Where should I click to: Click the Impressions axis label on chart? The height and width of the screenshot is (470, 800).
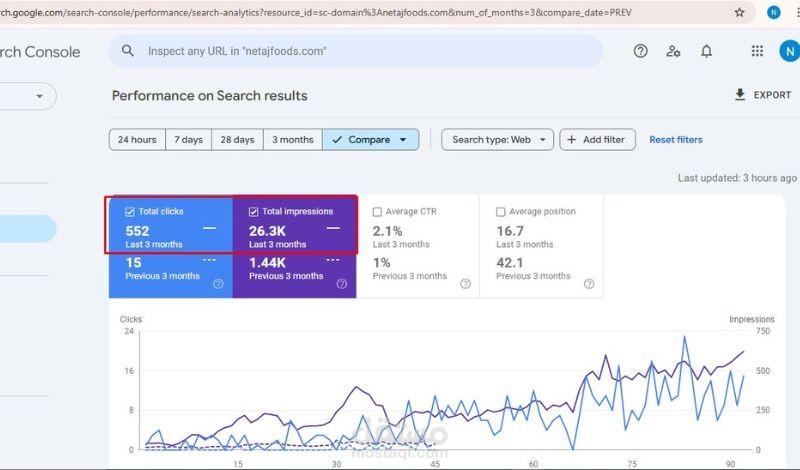752,319
